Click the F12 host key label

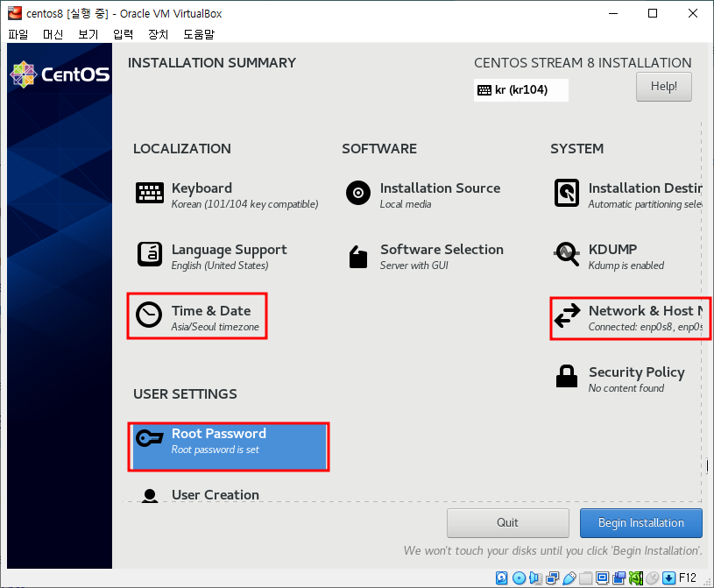tap(688, 578)
